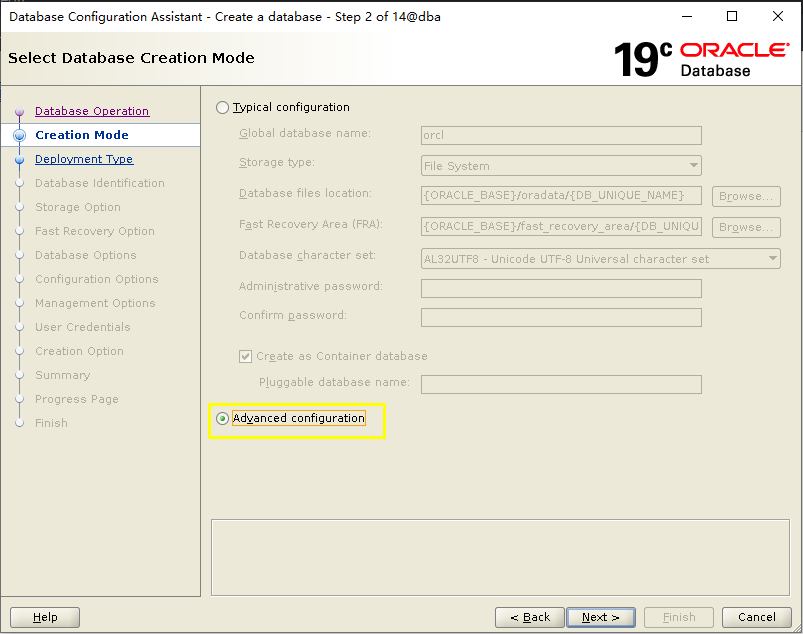This screenshot has width=803, height=634.
Task: Open the Database character set dropdown
Action: (x=601, y=259)
